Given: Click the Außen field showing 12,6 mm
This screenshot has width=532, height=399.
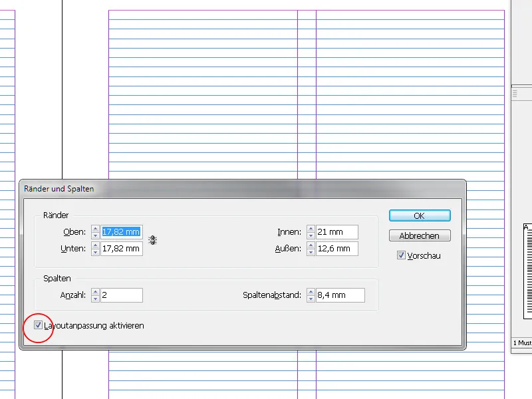Looking at the screenshot, I should coord(336,249).
